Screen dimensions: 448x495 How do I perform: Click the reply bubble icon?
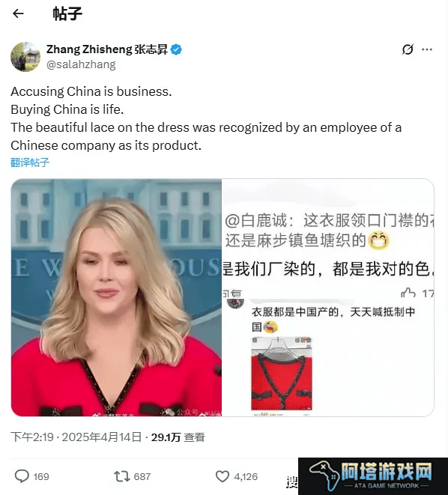pos(22,476)
